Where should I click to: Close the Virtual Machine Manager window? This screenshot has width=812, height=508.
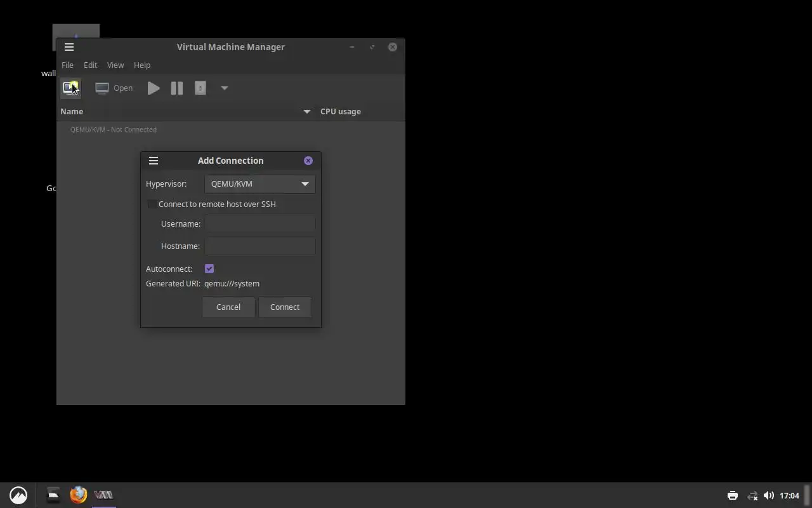pyautogui.click(x=393, y=47)
